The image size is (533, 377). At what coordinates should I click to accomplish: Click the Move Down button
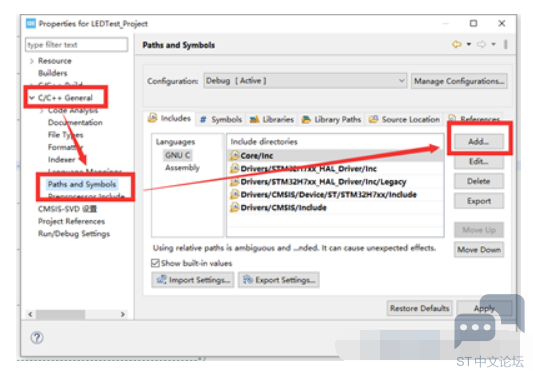(x=479, y=250)
